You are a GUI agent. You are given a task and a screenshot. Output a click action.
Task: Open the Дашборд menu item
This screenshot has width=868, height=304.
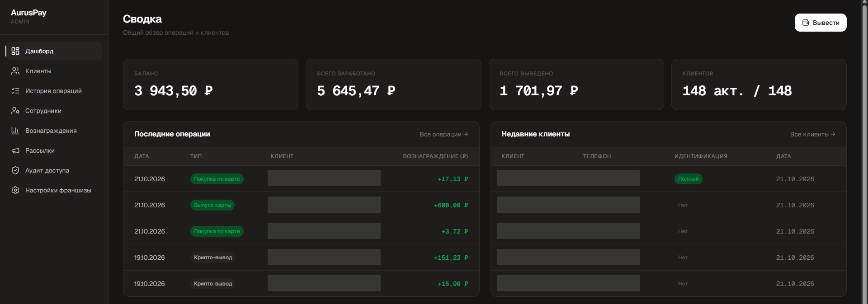54,51
